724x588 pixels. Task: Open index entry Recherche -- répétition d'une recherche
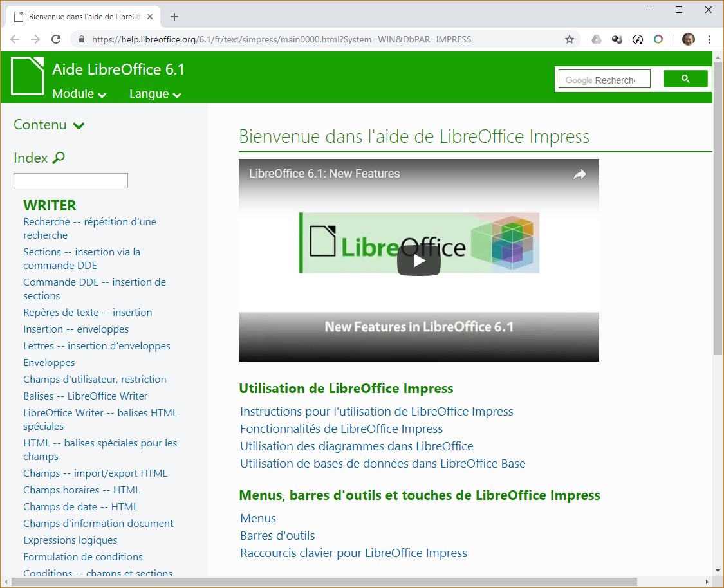point(89,228)
